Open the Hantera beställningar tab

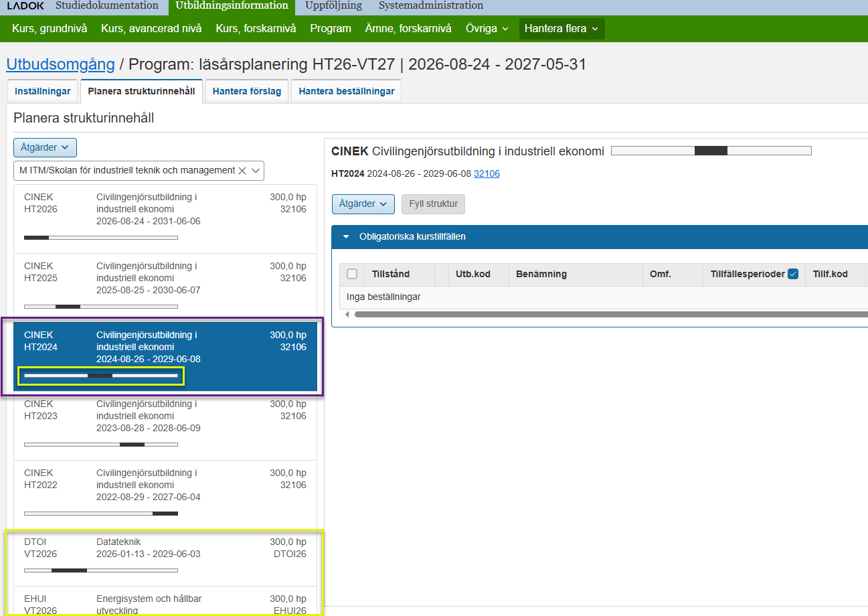[x=346, y=91]
